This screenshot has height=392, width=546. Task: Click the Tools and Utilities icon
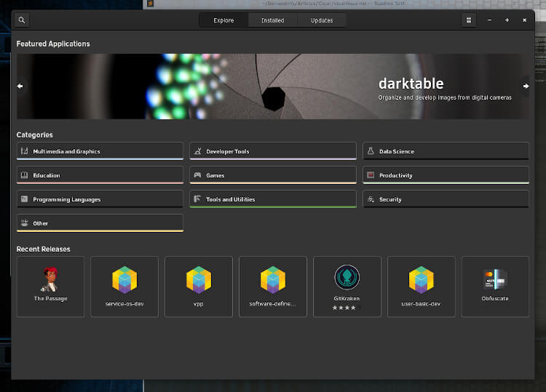[x=197, y=199]
